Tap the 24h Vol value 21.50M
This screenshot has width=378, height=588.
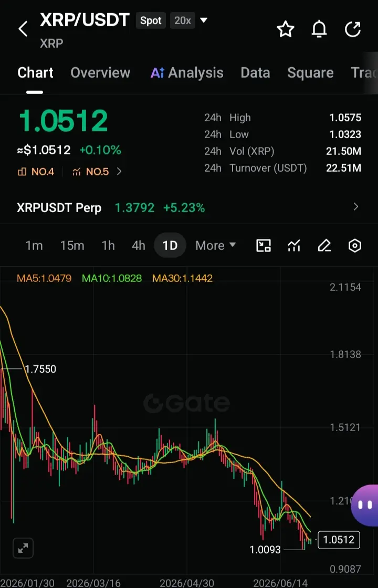pos(343,151)
